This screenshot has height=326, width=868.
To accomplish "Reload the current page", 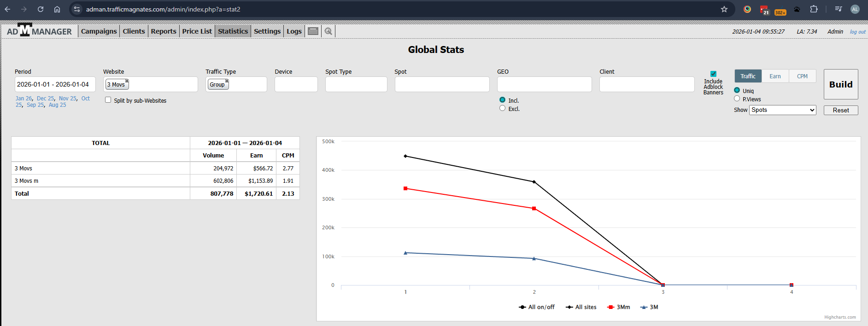I will tap(41, 9).
